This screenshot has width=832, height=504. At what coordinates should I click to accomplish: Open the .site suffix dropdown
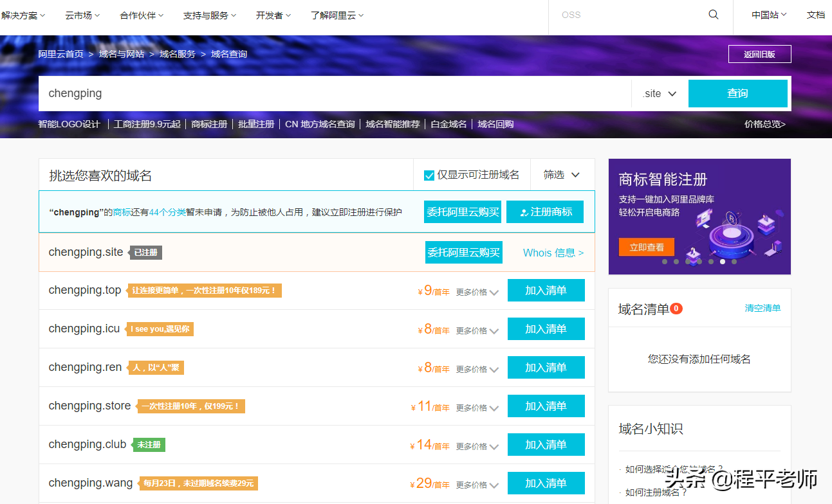click(x=660, y=93)
